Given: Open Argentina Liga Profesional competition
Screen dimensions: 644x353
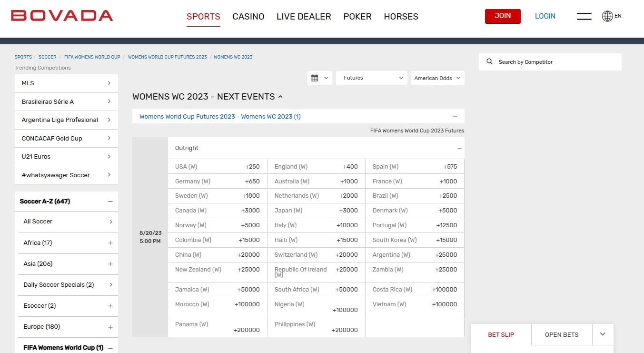Looking at the screenshot, I should pyautogui.click(x=66, y=120).
